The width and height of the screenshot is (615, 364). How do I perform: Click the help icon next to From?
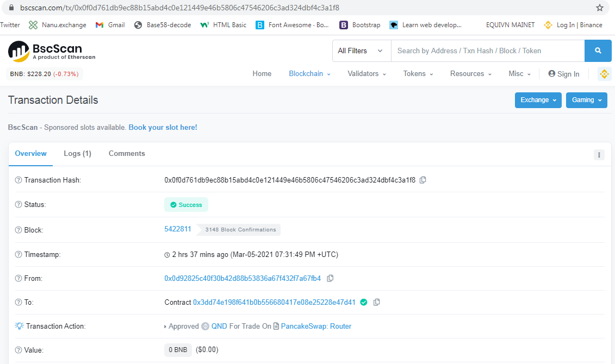click(18, 278)
